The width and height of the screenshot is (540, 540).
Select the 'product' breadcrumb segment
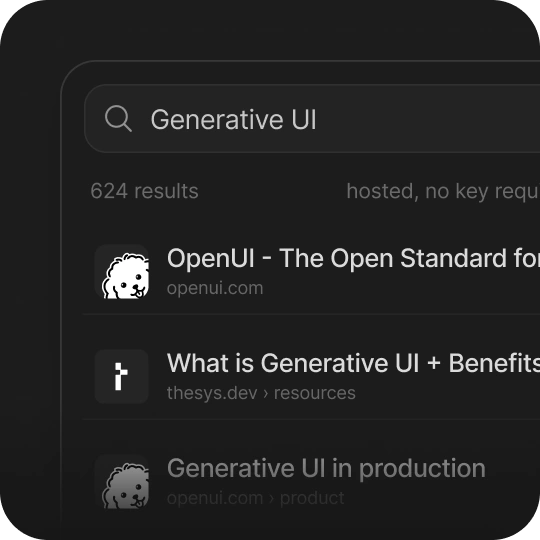(x=312, y=499)
